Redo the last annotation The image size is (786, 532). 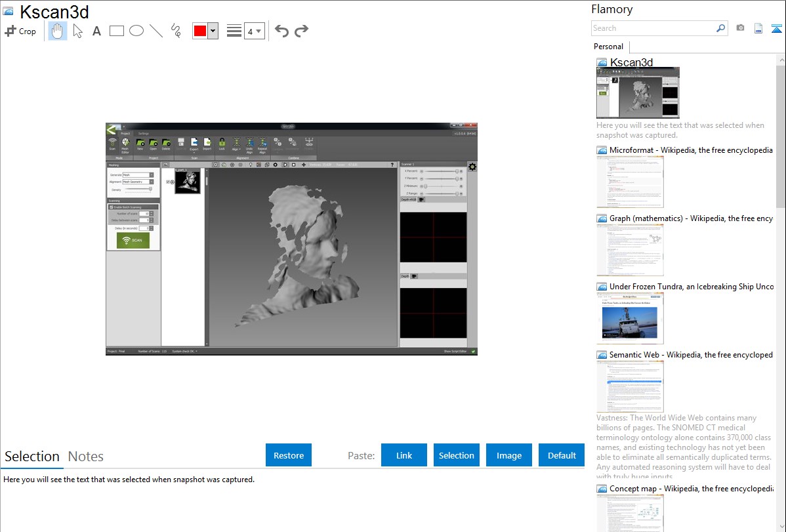301,31
